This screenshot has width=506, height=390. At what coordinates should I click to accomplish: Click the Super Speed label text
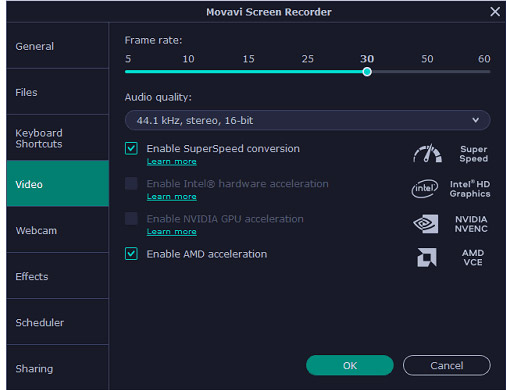(474, 154)
